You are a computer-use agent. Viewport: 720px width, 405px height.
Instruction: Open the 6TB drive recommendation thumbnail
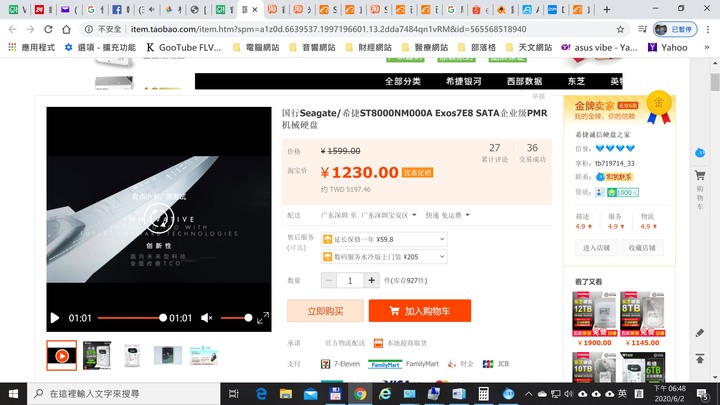(642, 367)
